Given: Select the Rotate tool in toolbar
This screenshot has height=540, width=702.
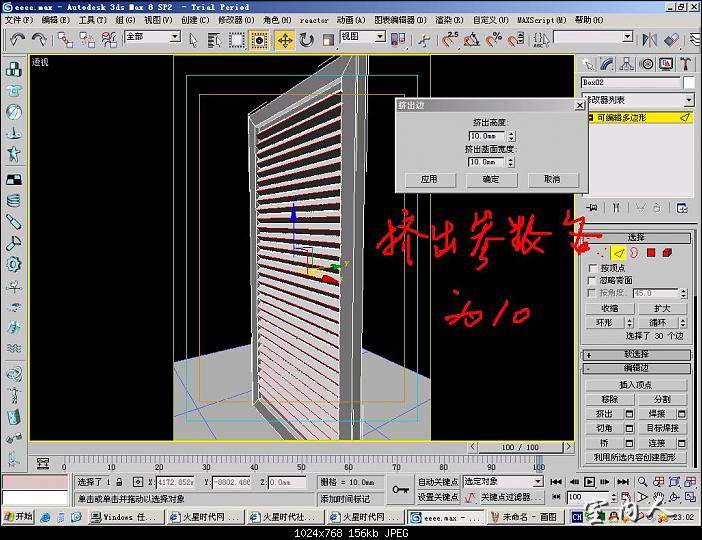Looking at the screenshot, I should tap(306, 39).
